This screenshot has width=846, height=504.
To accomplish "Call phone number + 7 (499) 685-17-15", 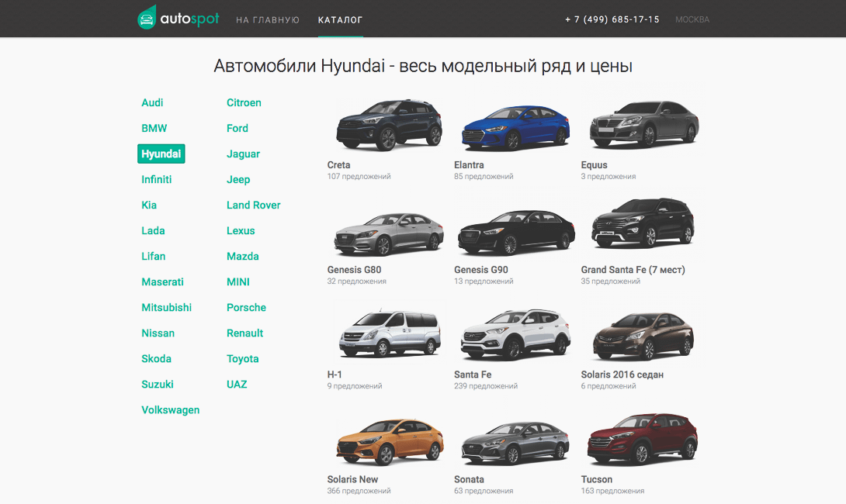I will click(x=612, y=19).
